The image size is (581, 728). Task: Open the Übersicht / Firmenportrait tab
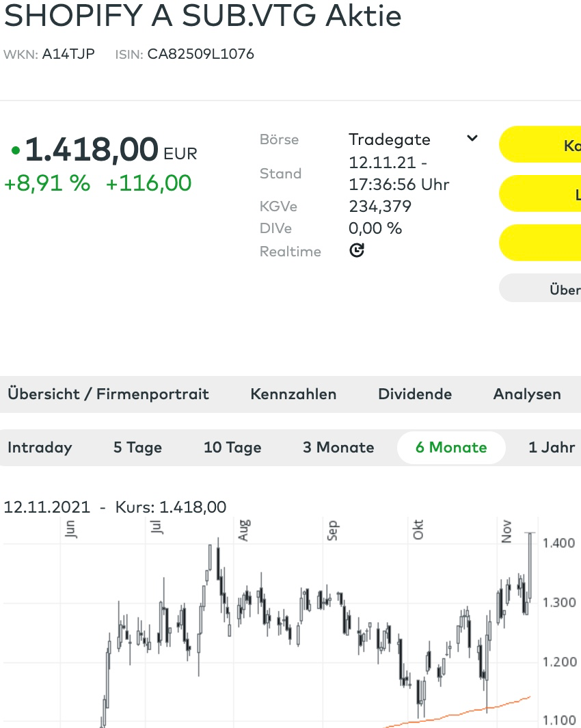coord(108,394)
